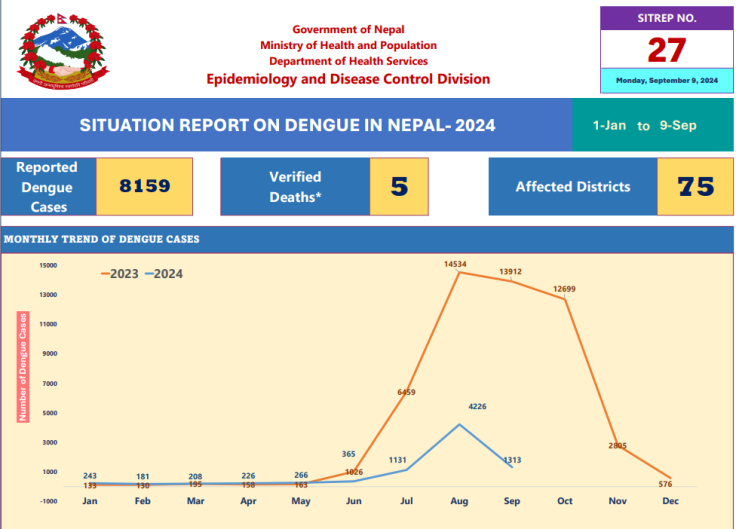Image resolution: width=736 pixels, height=529 pixels.
Task: Click the date 'Monday, September 9, 2024'
Action: (x=667, y=81)
